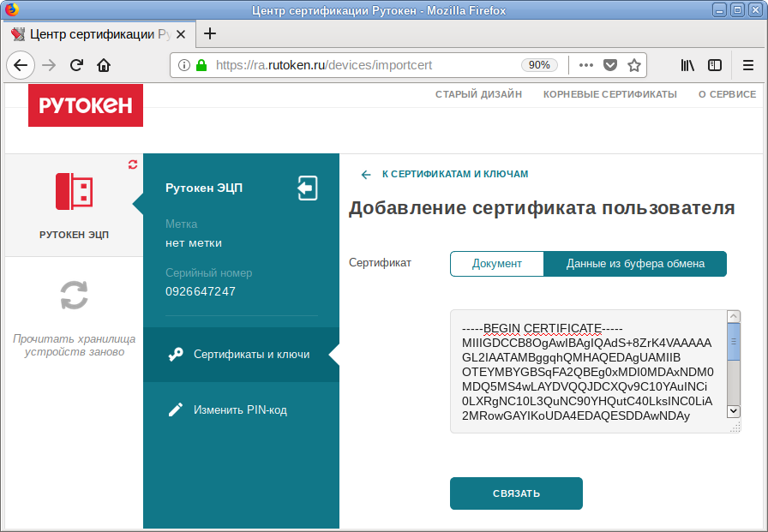This screenshot has height=532, width=768.
Task: Click the logout icon next to Рутокен ЭЦП
Action: [x=308, y=188]
